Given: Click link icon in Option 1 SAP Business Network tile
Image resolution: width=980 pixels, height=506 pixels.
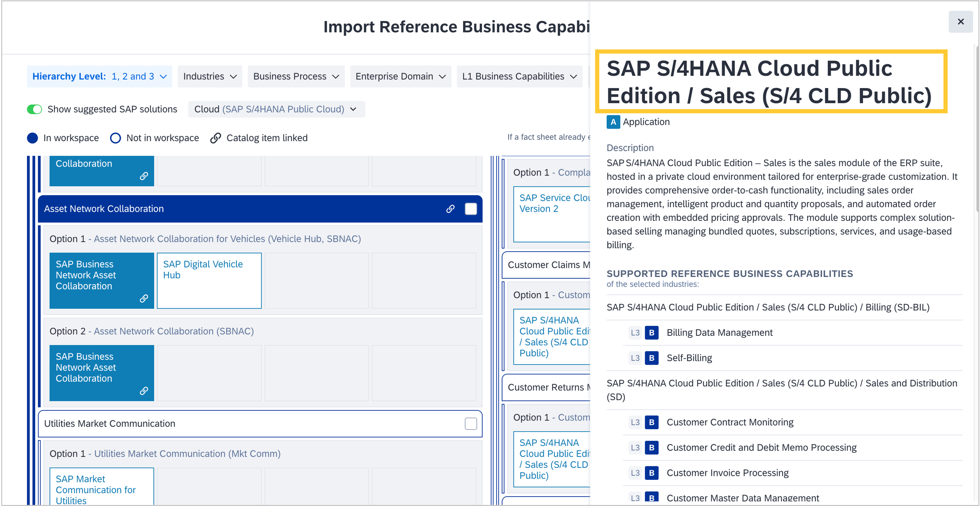Looking at the screenshot, I should [x=143, y=299].
